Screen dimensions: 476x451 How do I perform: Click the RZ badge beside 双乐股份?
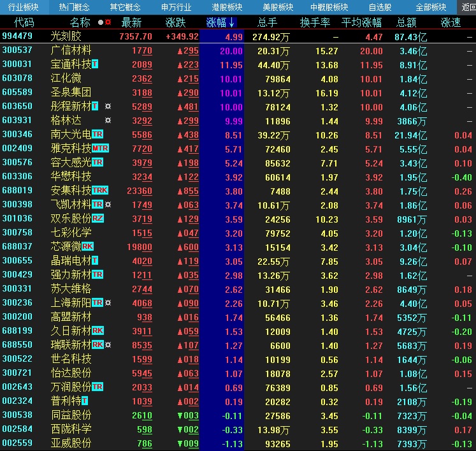click(x=97, y=219)
